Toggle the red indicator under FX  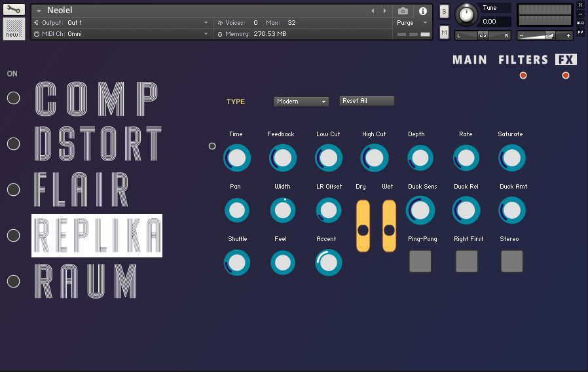click(566, 75)
